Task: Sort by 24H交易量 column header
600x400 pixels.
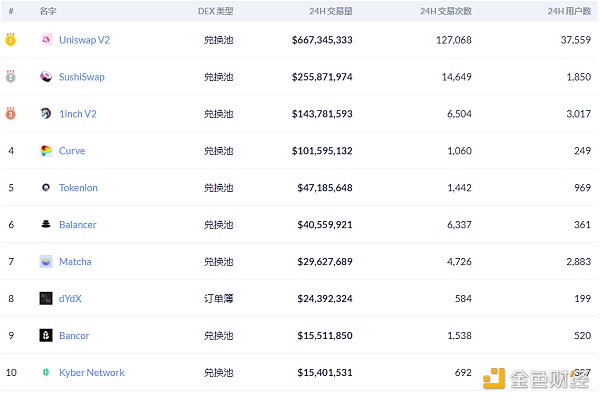Action: [331, 10]
